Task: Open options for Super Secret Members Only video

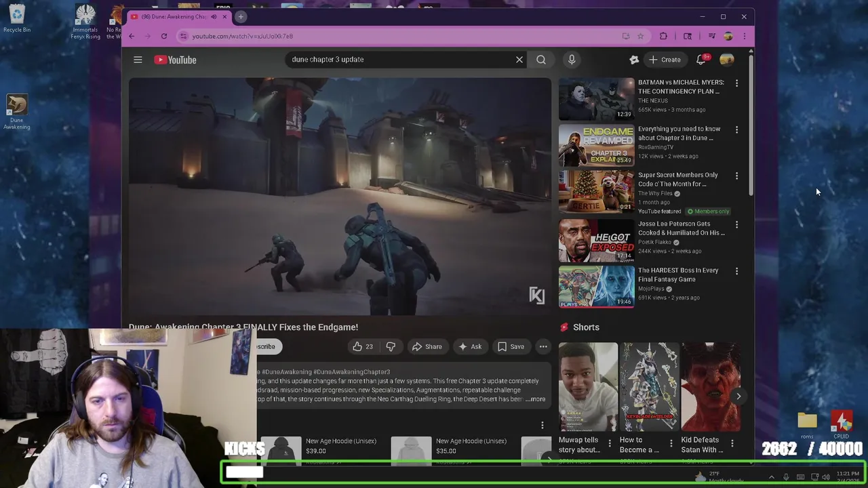Action: (x=736, y=176)
